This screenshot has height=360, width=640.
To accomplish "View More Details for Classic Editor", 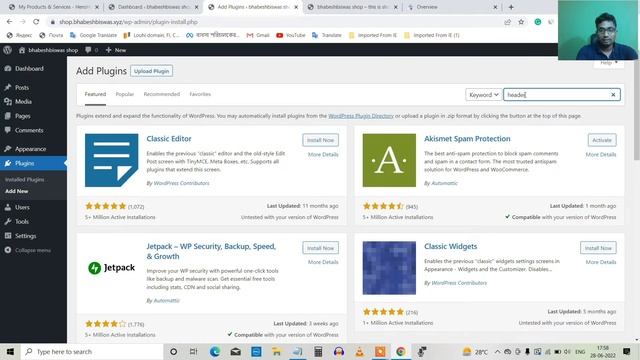I will coord(323,155).
